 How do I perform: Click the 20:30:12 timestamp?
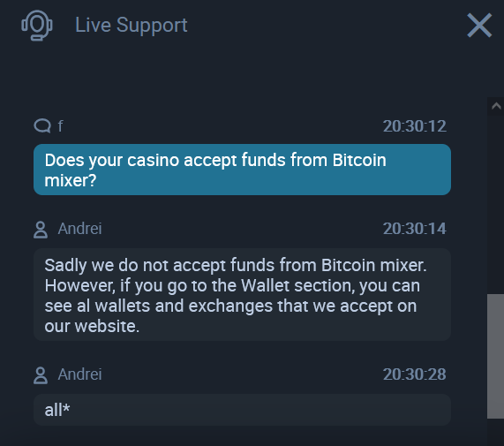(x=414, y=126)
